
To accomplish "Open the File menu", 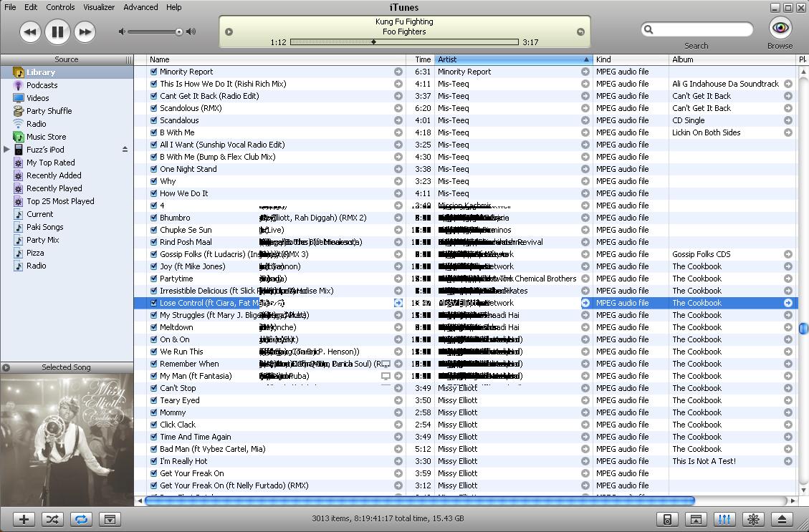I will [10, 7].
